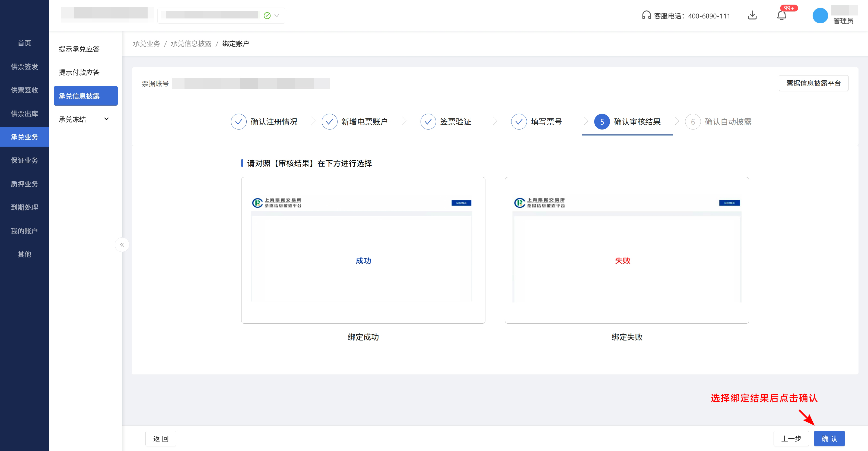
Task: Click the 返回 button
Action: point(161,439)
